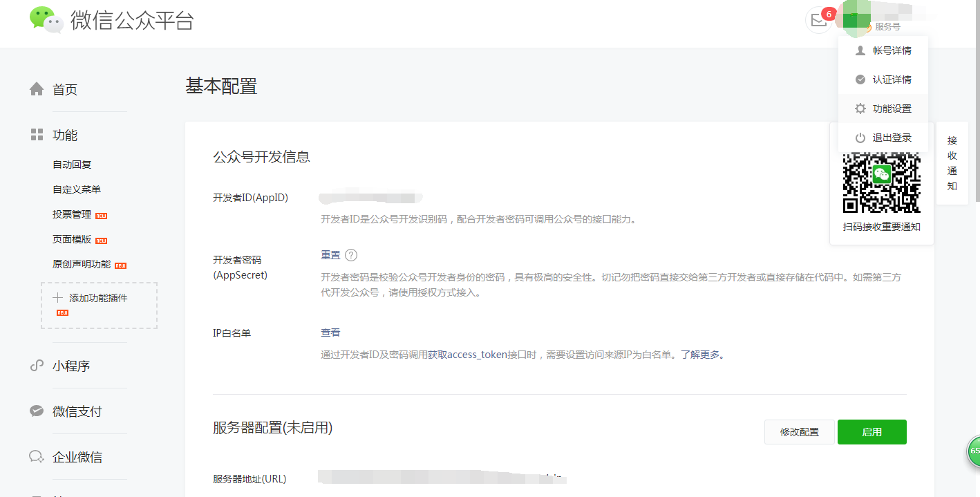Screen dimensions: 980x497
Task: Go to 首页 in the sidebar
Action: point(65,89)
